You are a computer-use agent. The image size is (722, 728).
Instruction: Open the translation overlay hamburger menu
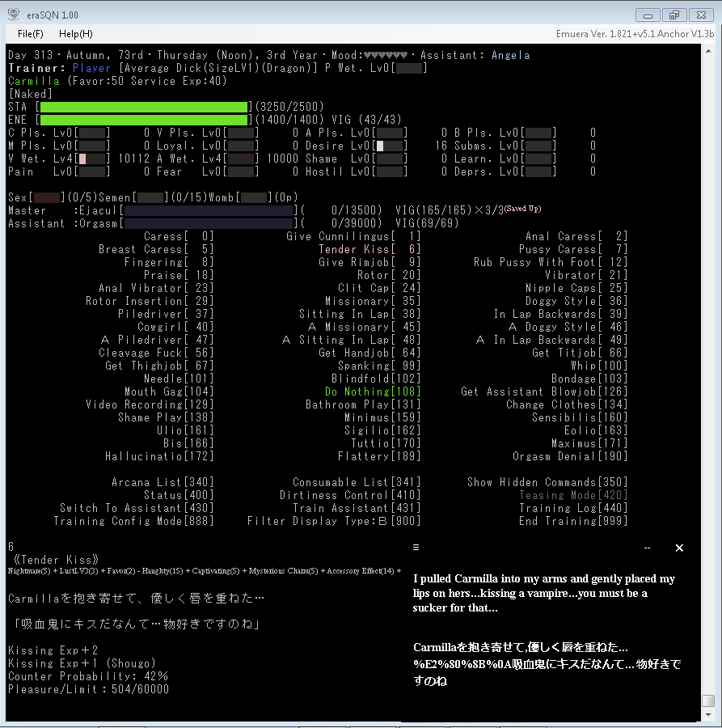(416, 548)
